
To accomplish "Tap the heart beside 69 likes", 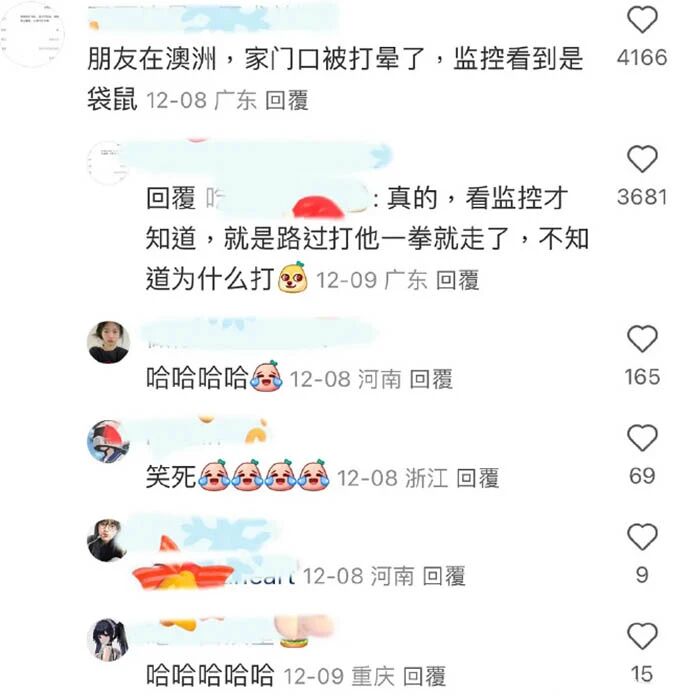I will 642,438.
